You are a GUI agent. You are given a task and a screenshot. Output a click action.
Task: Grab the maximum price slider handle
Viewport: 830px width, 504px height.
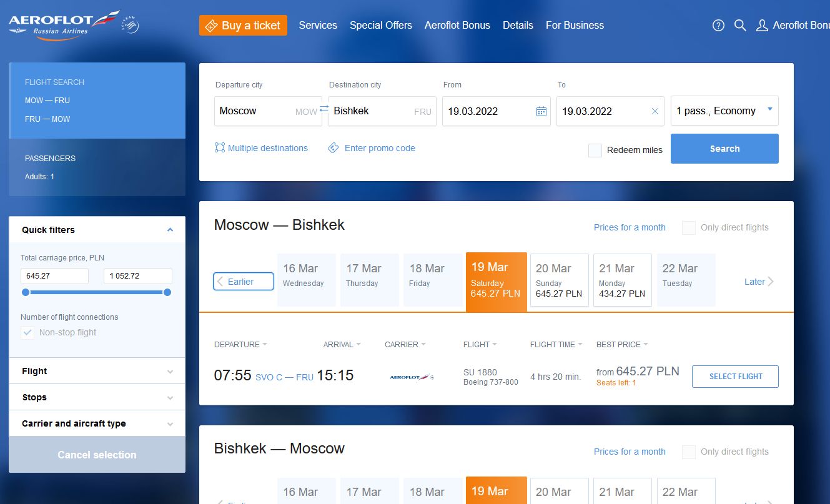pyautogui.click(x=167, y=292)
